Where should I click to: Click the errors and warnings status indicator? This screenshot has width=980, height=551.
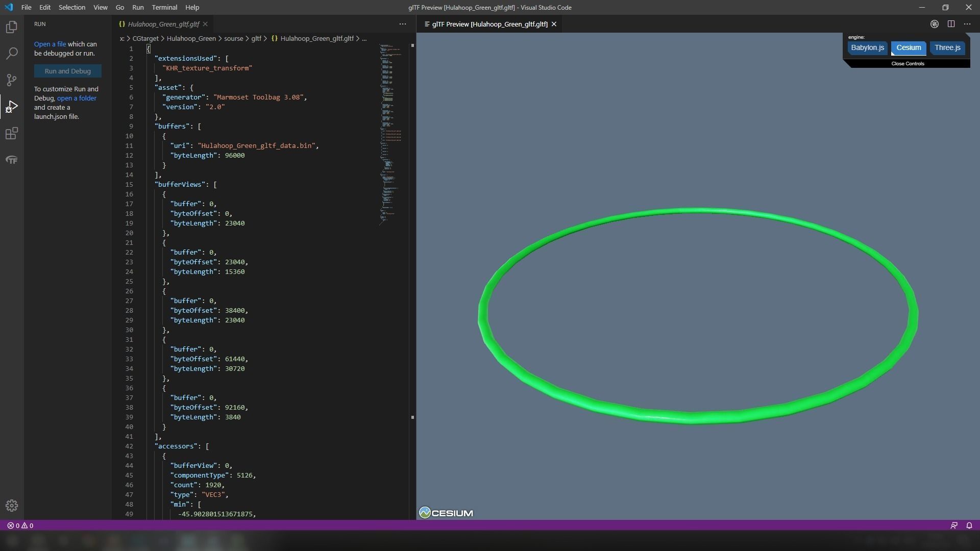click(20, 525)
